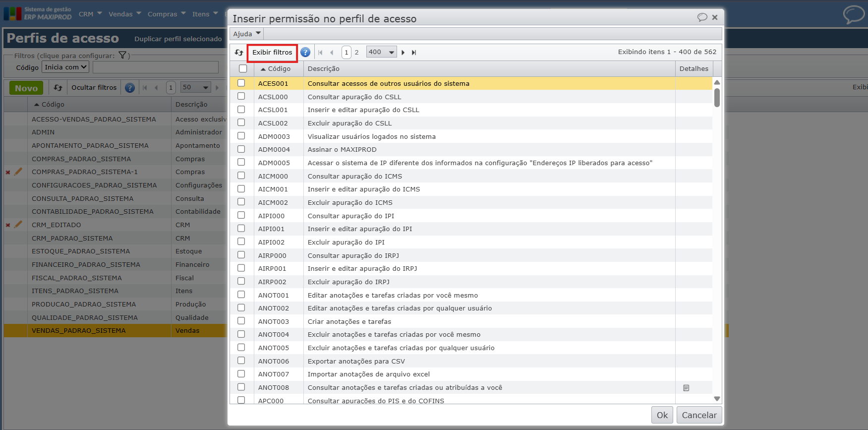Check the ADM0003 row checkbox
Image resolution: width=868 pixels, height=430 pixels.
241,136
